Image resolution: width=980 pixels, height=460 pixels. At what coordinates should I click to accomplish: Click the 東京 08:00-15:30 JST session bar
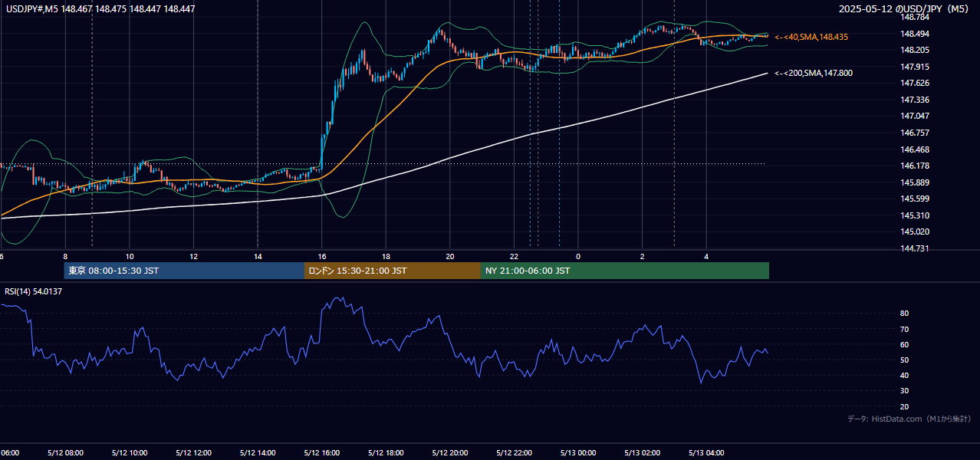pyautogui.click(x=184, y=271)
